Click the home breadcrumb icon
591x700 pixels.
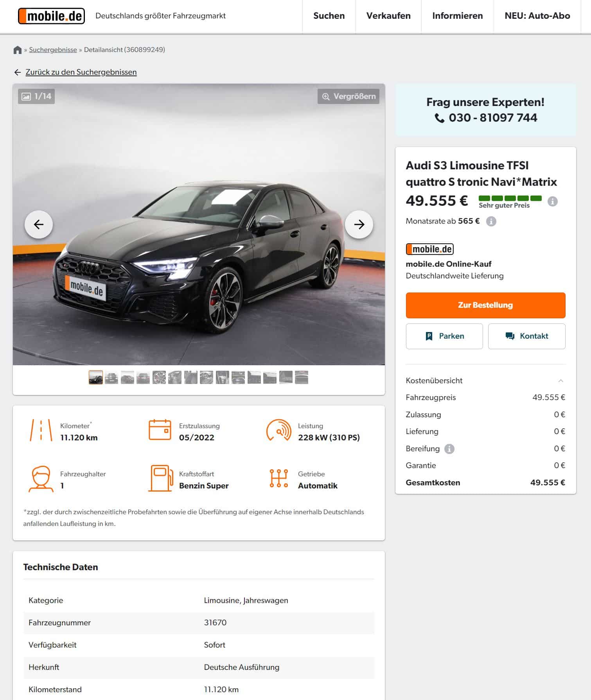(x=17, y=50)
